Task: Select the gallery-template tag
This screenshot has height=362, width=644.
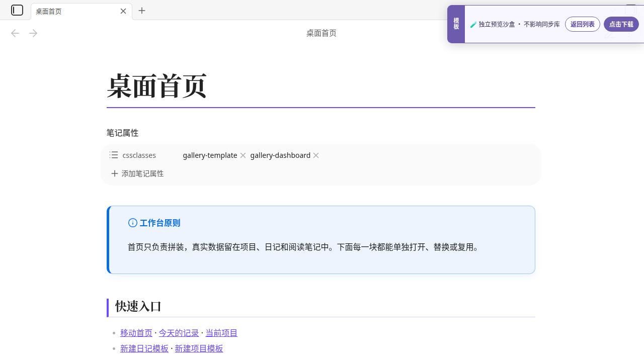Action: click(x=210, y=155)
